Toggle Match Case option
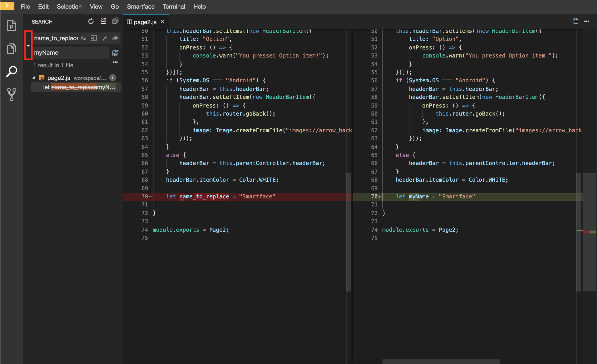The image size is (597, 364). [x=83, y=38]
